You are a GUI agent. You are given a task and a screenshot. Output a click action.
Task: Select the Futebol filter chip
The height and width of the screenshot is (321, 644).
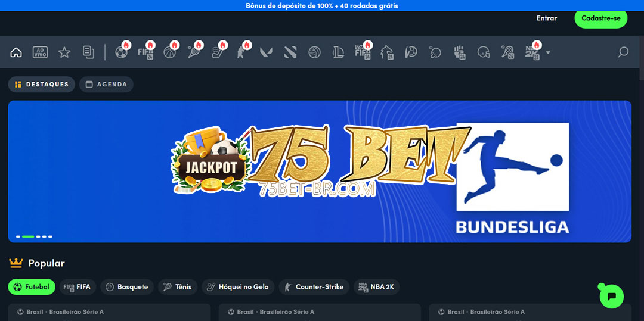coord(32,287)
